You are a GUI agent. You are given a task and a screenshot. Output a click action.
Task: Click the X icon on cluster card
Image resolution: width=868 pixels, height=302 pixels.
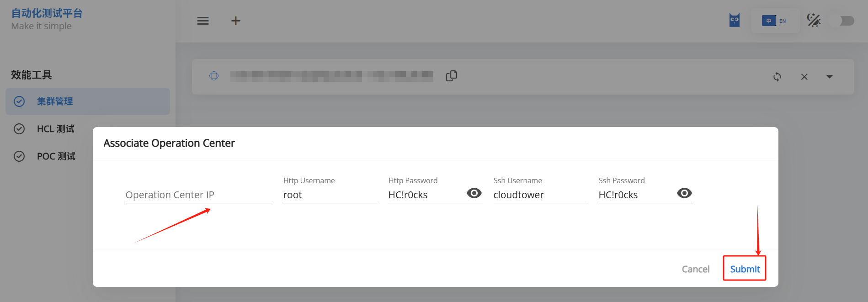click(804, 77)
